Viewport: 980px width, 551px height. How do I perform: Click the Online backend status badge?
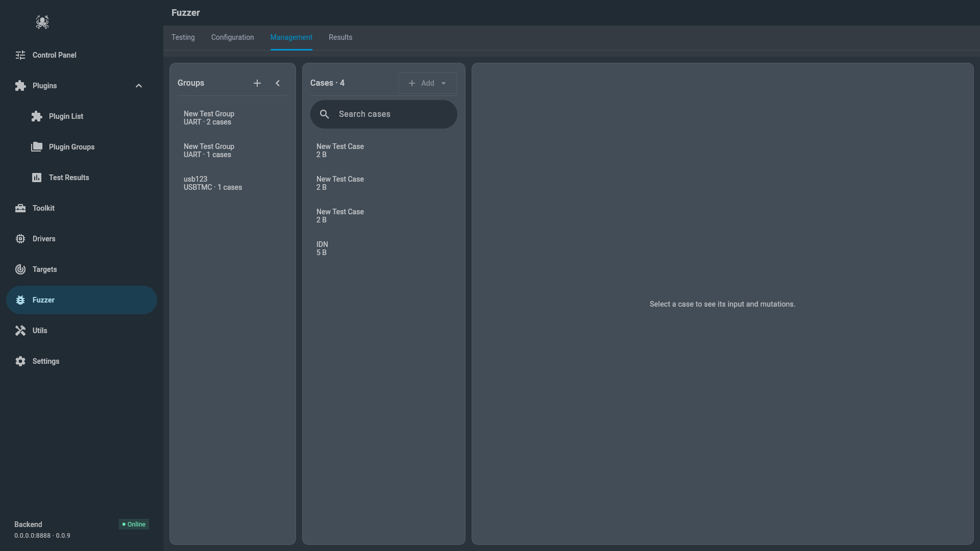coord(134,524)
